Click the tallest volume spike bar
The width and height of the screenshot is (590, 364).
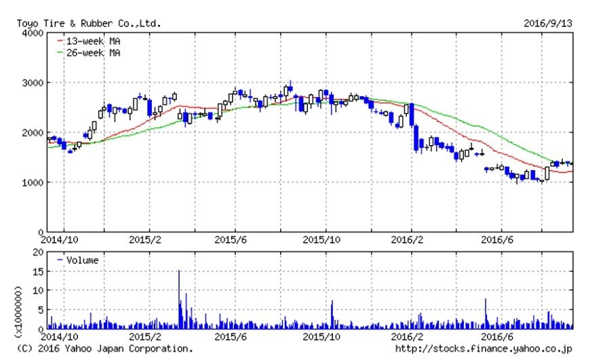tap(179, 298)
